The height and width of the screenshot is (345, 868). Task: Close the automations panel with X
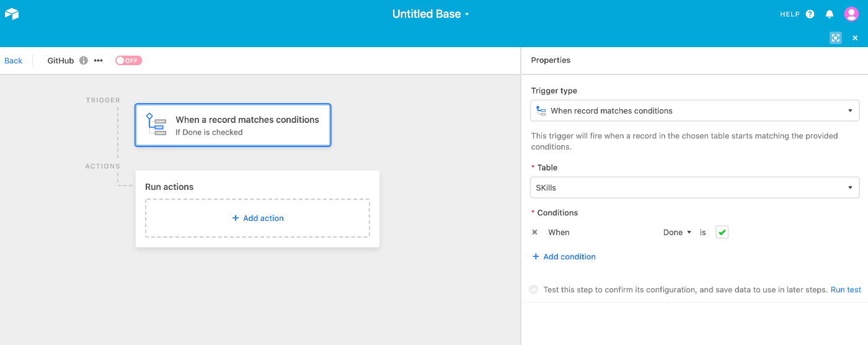tap(855, 38)
